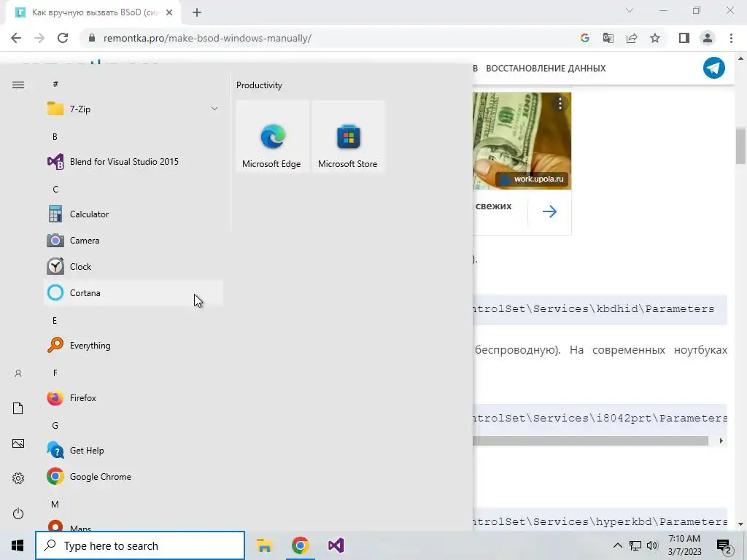Open Visual Studio from the taskbar

click(336, 545)
